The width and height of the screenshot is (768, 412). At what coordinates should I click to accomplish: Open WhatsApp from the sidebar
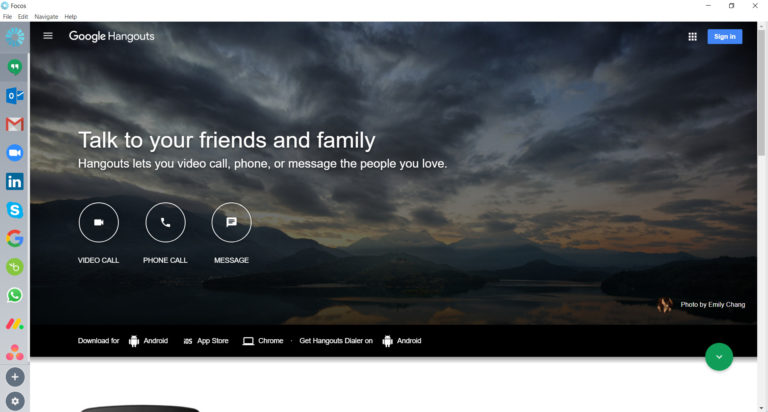tap(15, 295)
